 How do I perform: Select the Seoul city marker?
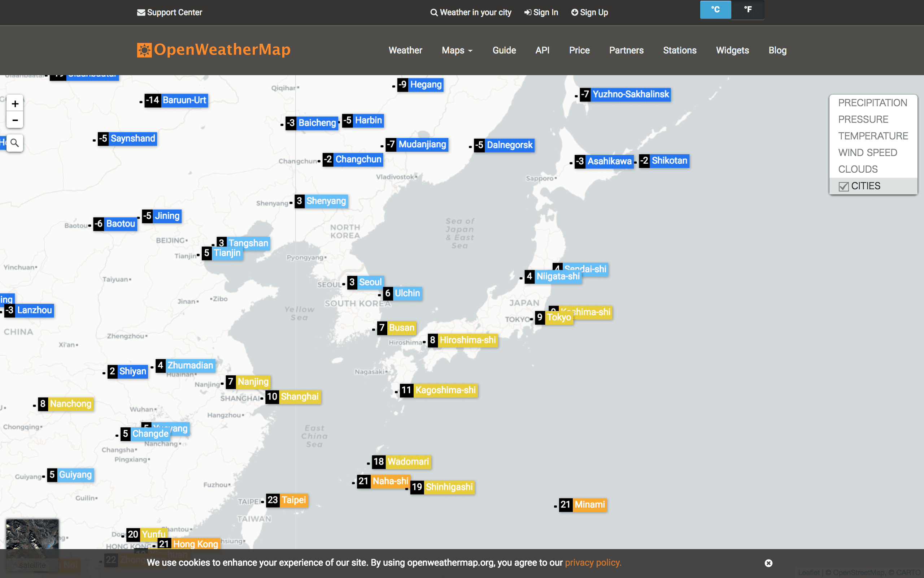[365, 282]
